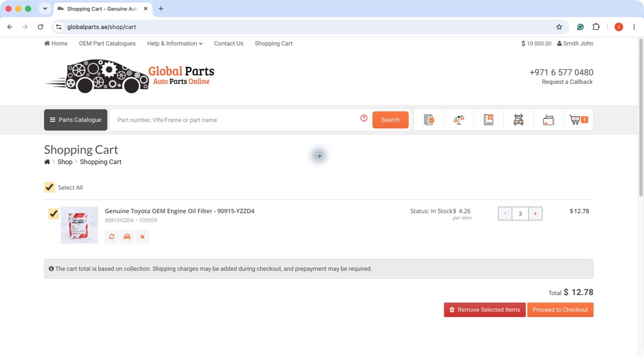Open the checklist orders icon in toolbar

tap(429, 120)
